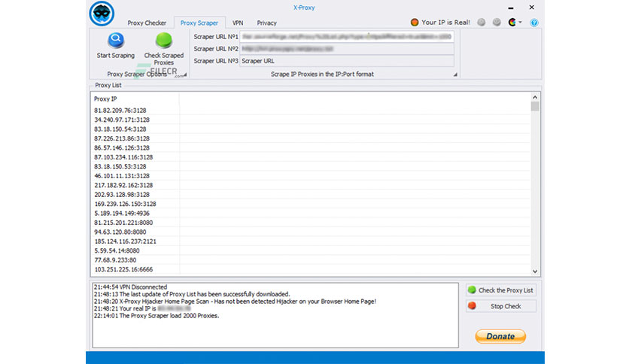Viewport: 629px width, 364px height.
Task: Select proxy 87.103.234.116:3128
Action: pyautogui.click(x=123, y=157)
